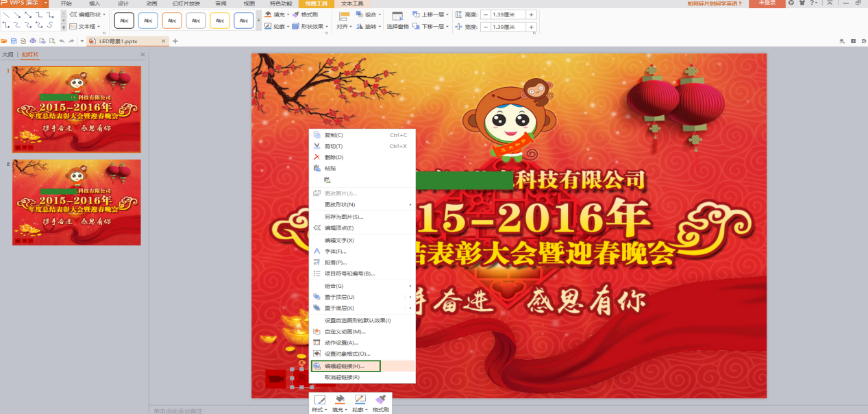Click the 编辑形状 edit shape tool
The height and width of the screenshot is (414, 868).
(x=85, y=14)
